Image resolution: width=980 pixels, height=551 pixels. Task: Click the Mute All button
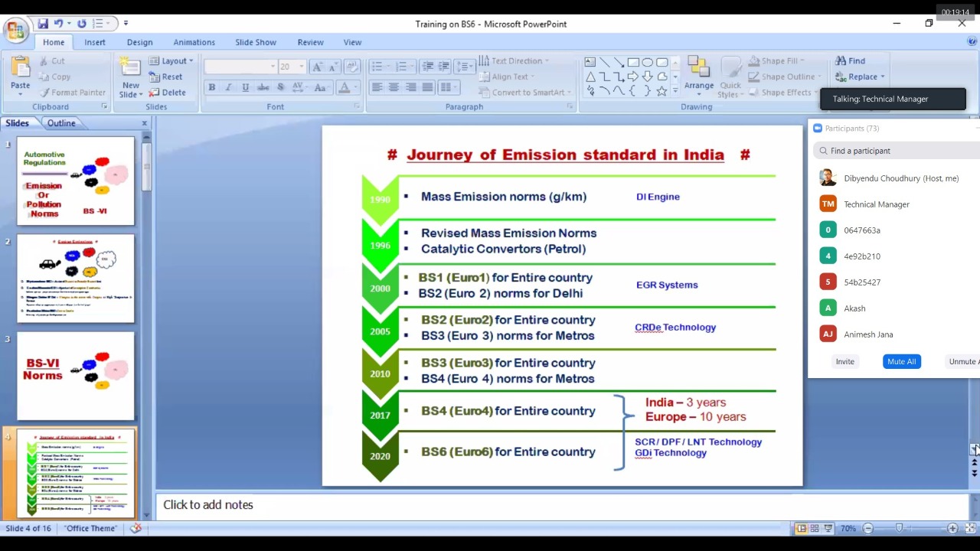pyautogui.click(x=901, y=361)
